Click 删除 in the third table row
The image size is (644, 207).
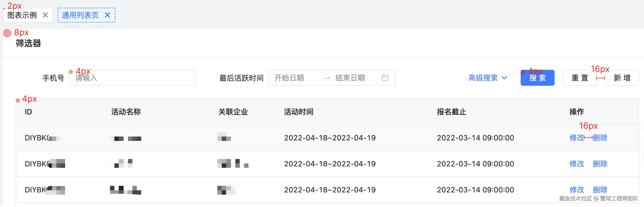[x=600, y=190]
